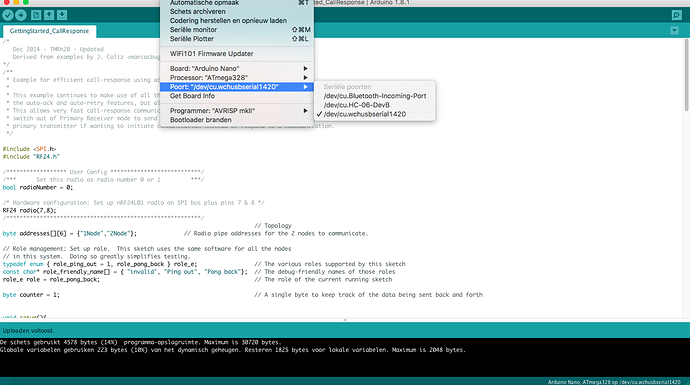Expand the Programmer: "AVRISP mkII" submenu
The height and width of the screenshot is (385, 690).
click(x=237, y=111)
